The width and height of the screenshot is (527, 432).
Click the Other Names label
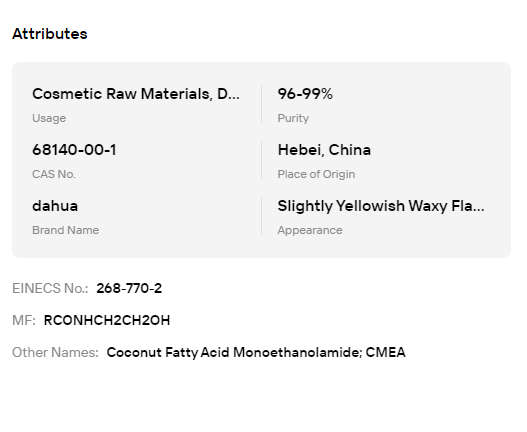(55, 352)
